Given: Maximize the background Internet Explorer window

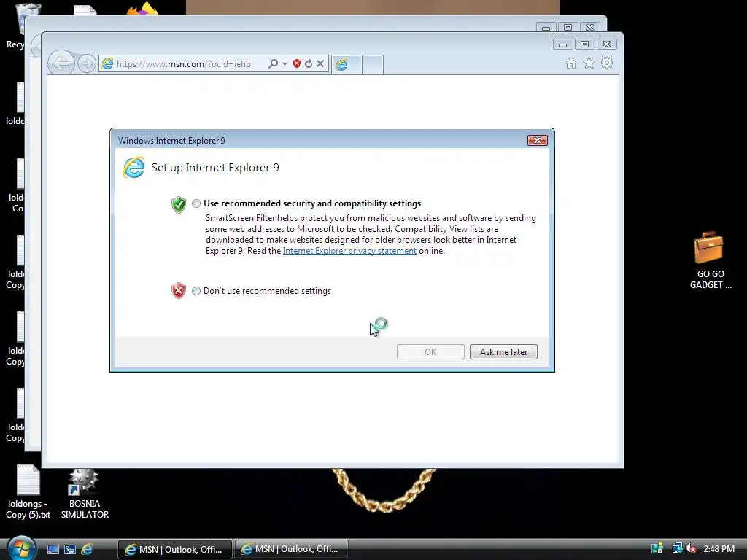Looking at the screenshot, I should pos(568,27).
